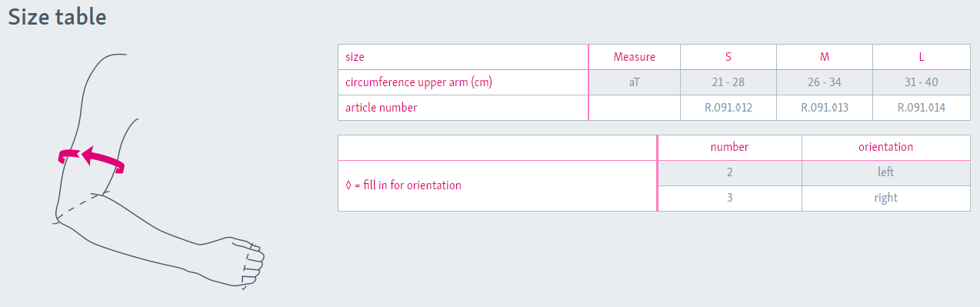Select the S size column header
This screenshot has width=980, height=307.
(x=728, y=57)
